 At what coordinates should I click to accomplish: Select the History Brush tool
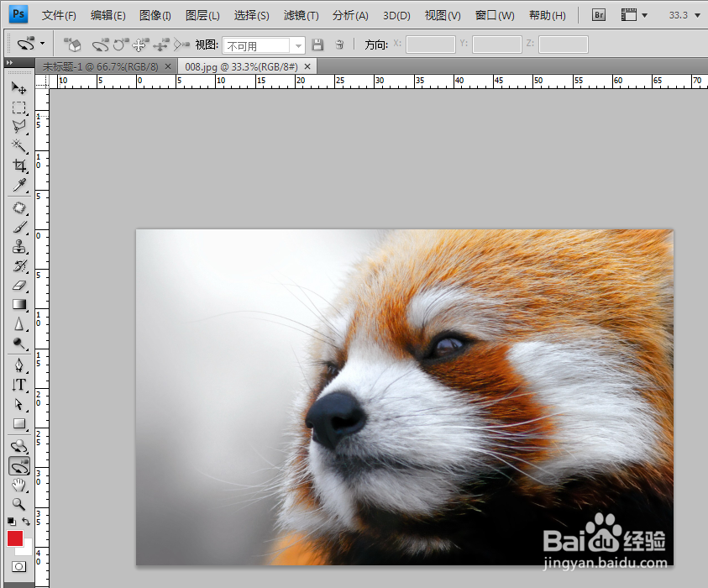pyautogui.click(x=19, y=266)
